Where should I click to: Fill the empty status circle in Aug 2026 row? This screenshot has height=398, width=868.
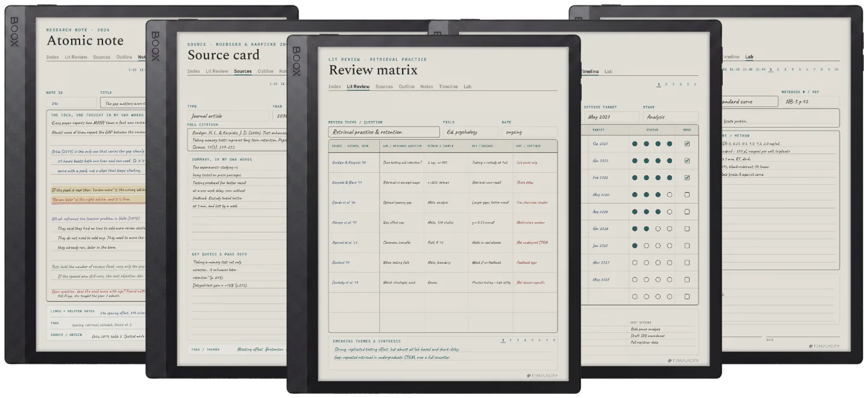tap(670, 211)
